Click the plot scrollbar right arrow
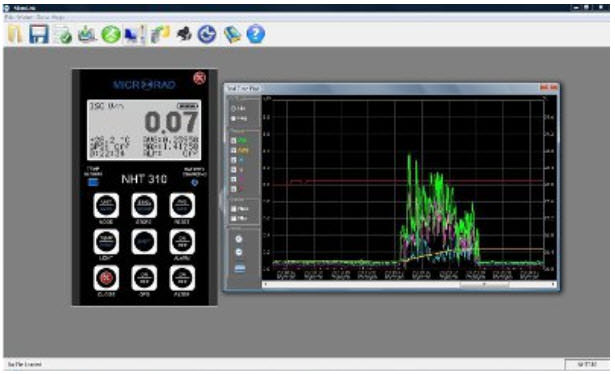Viewport: 615px width, 374px height. tap(553, 284)
